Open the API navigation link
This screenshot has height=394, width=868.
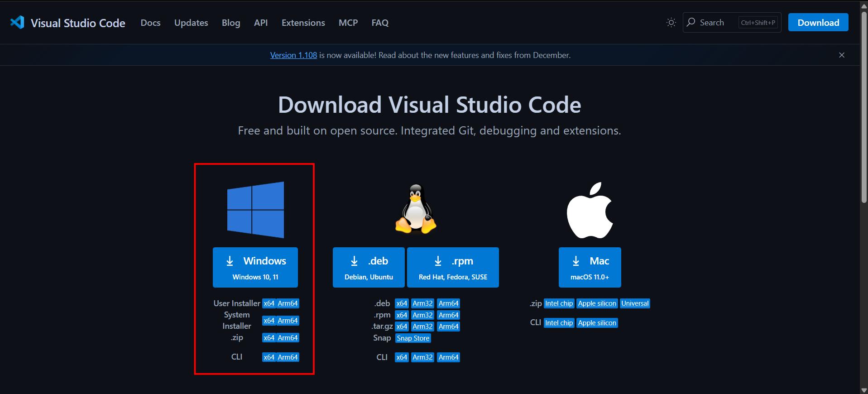pyautogui.click(x=261, y=23)
